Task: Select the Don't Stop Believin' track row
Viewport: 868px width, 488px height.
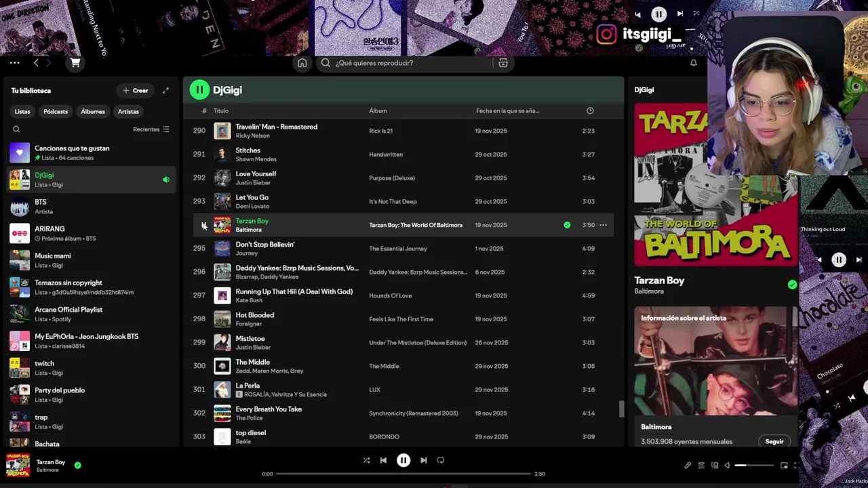Action: tap(403, 249)
